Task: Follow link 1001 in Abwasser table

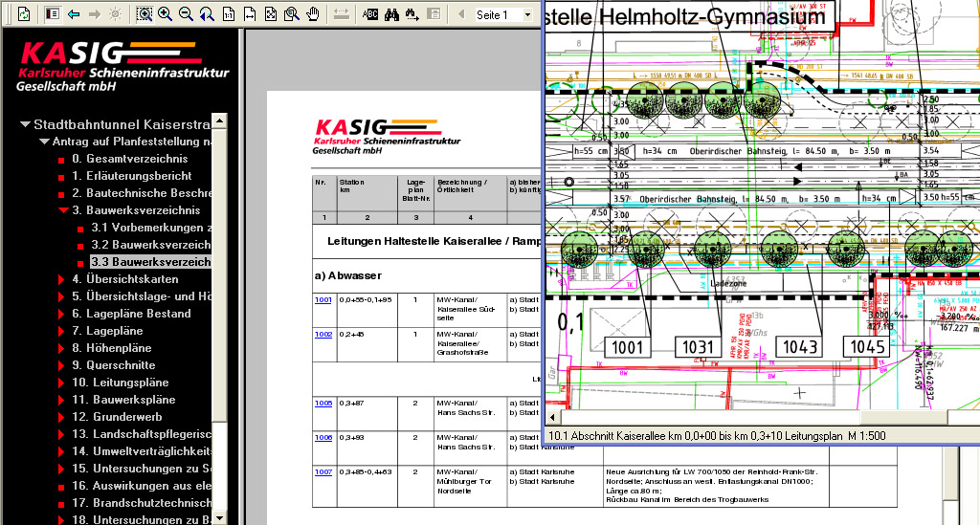Action: point(323,299)
